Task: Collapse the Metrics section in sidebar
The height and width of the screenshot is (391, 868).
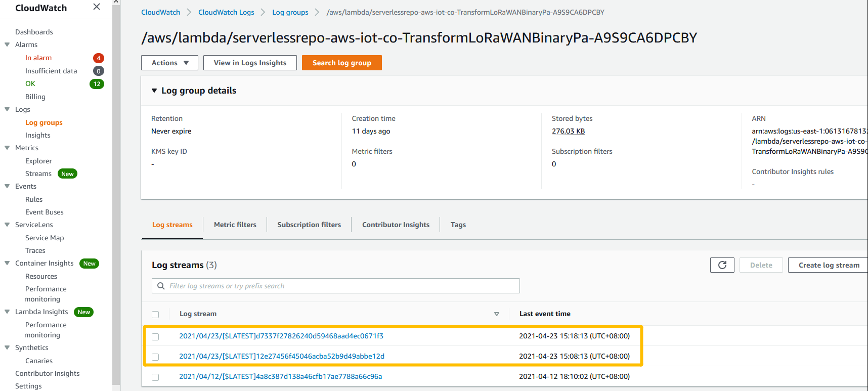Action: tap(7, 148)
